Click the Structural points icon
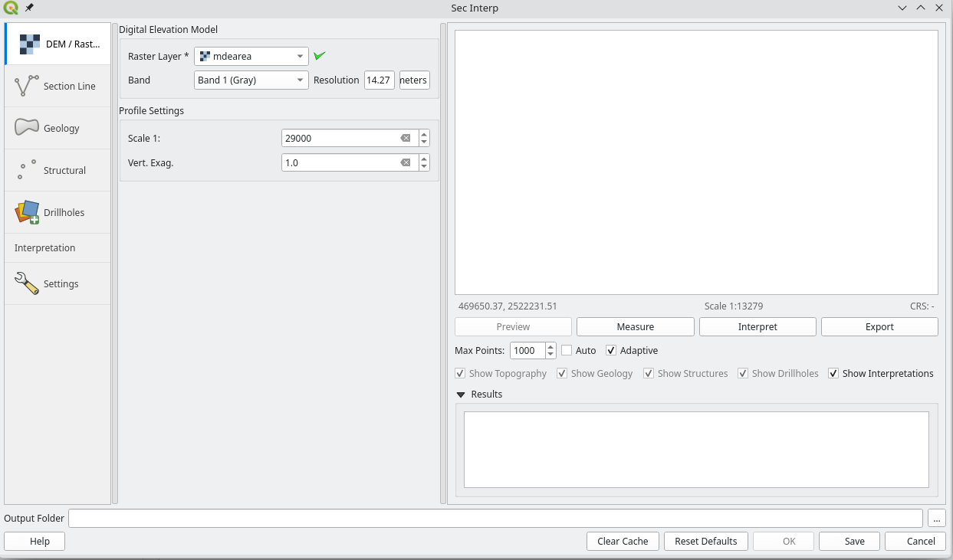Viewport: 953px width, 560px height. pos(26,170)
